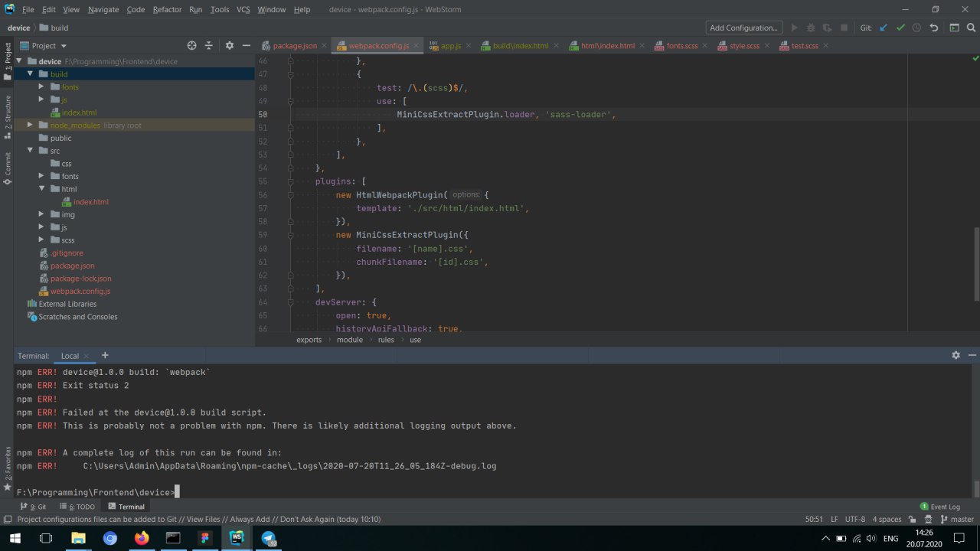Open Project panel settings gear
The image size is (980, 551).
coord(229,46)
